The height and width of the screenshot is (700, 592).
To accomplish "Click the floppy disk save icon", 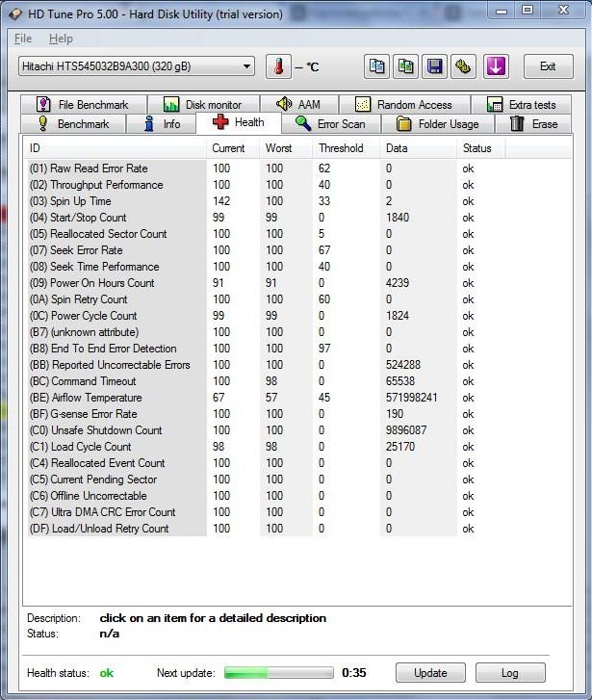I will [x=434, y=67].
